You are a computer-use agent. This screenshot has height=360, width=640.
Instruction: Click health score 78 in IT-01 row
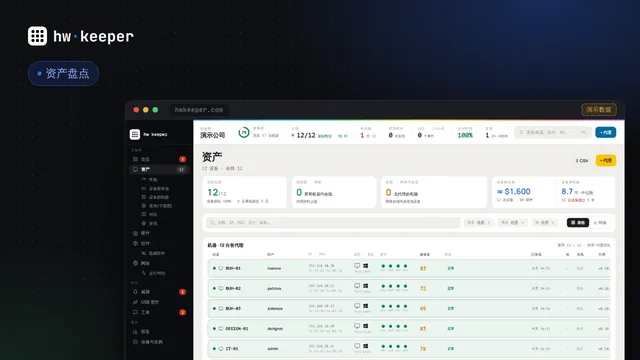[423, 349]
